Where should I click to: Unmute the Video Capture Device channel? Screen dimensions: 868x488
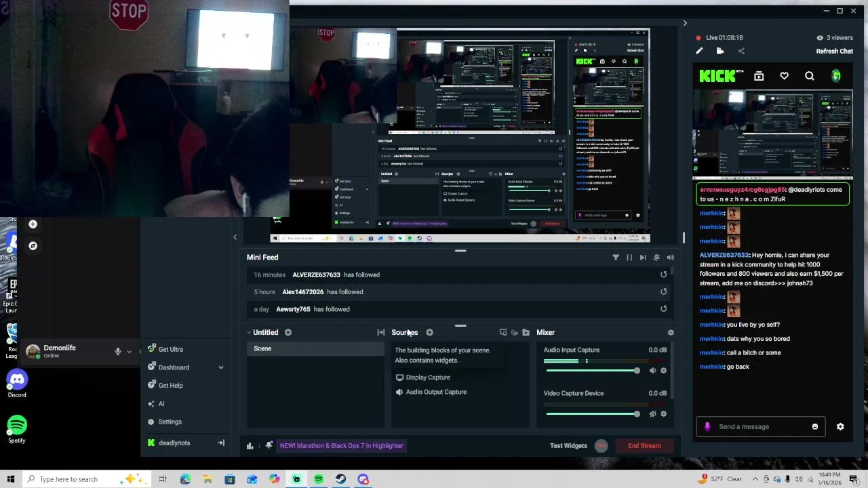pyautogui.click(x=652, y=413)
